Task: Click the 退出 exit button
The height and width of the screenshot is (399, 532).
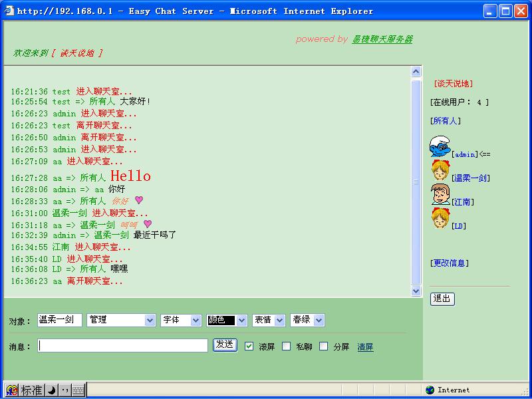Action: tap(442, 299)
